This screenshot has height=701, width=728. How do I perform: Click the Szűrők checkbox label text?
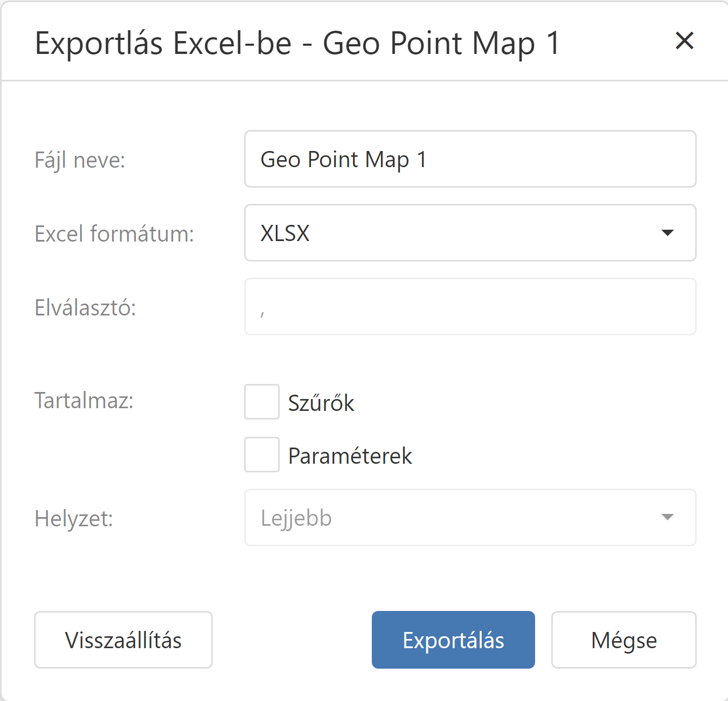321,403
